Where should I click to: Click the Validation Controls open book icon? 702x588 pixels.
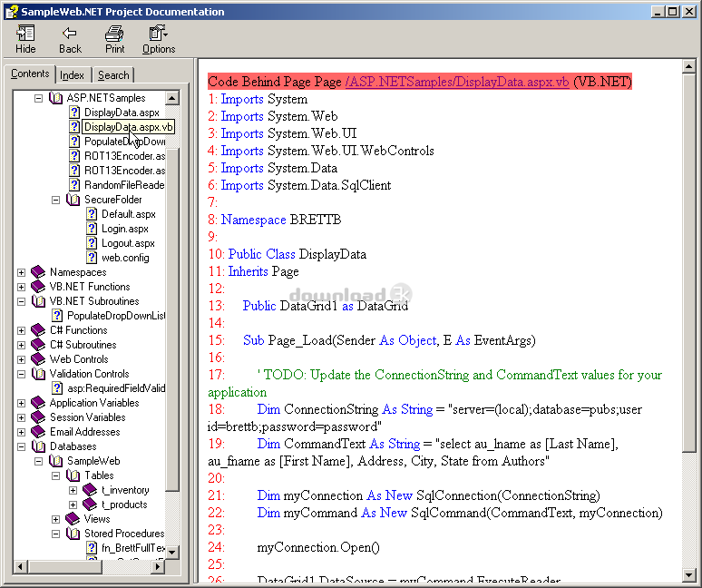pyautogui.click(x=38, y=374)
